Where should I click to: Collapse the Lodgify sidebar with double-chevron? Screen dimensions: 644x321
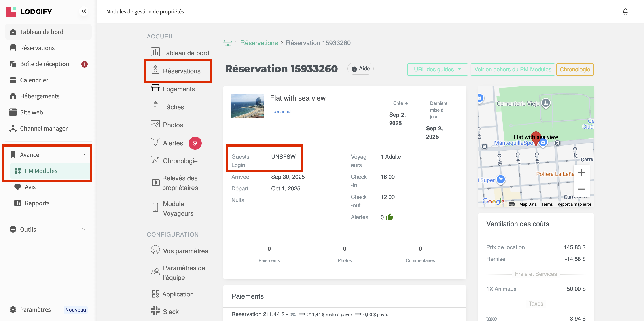(x=83, y=11)
